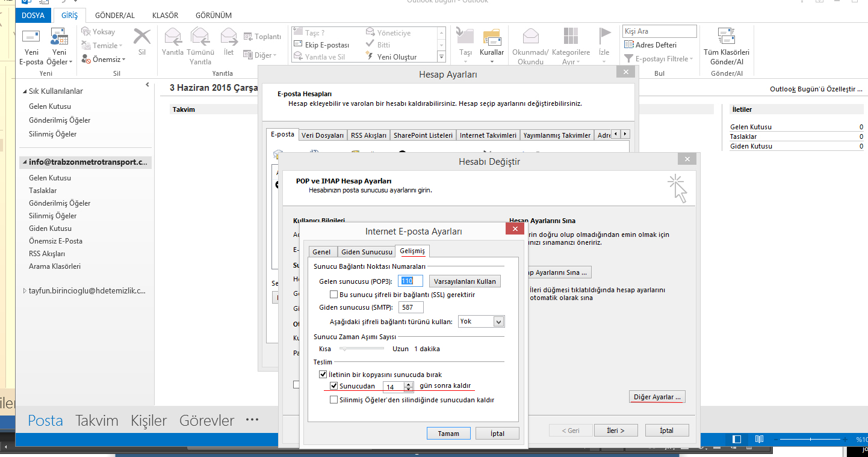Click Tüm Klasörleri Gönder/Al icon

pos(727,37)
